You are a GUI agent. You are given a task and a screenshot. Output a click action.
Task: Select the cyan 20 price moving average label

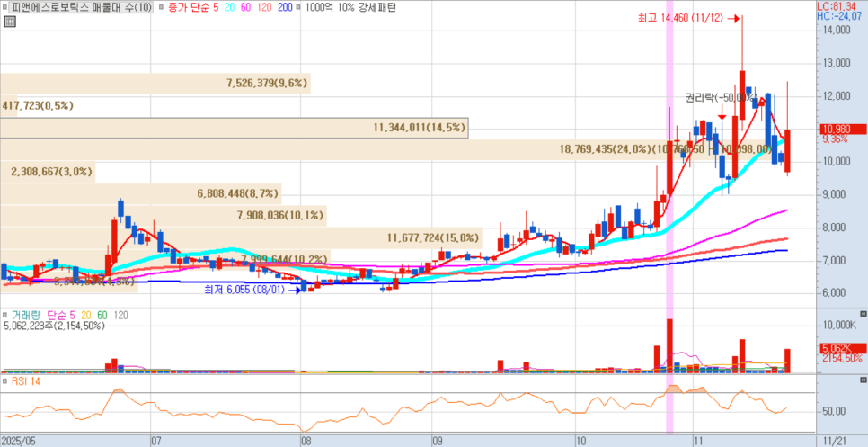click(228, 8)
